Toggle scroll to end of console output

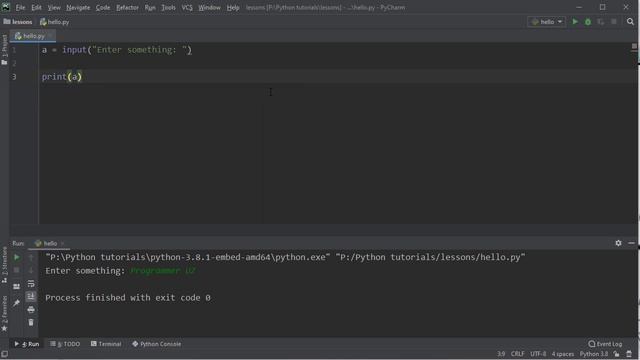(31, 296)
